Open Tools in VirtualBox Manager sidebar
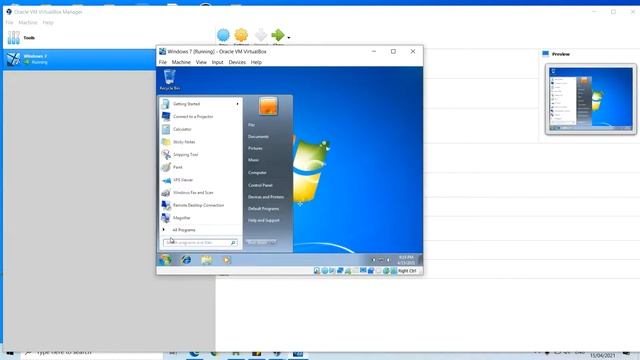Screen dimensions: 640x360 tap(21, 38)
